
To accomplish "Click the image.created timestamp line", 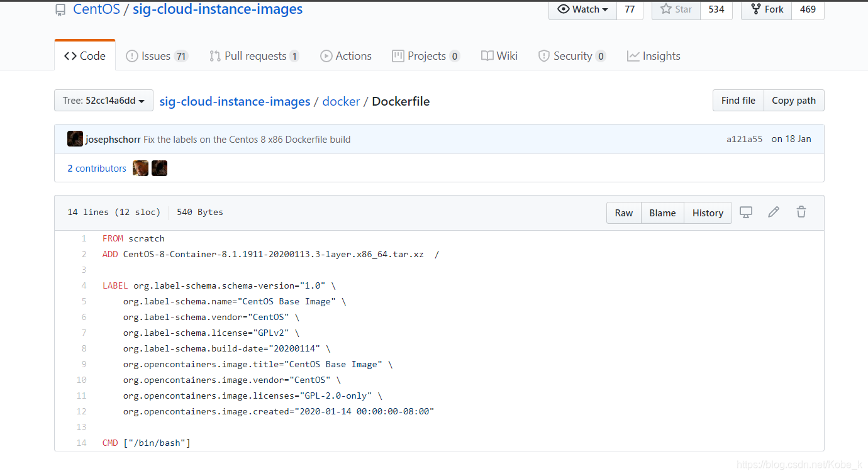I will (279, 412).
